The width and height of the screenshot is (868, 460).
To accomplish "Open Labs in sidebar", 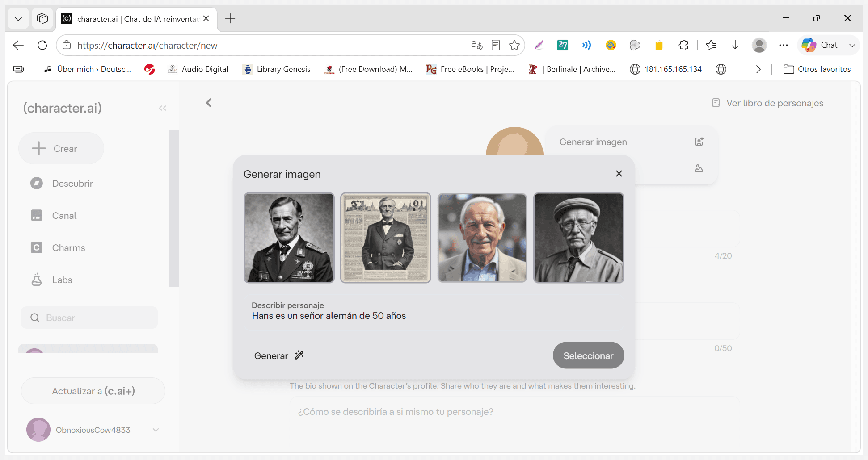I will (x=51, y=280).
